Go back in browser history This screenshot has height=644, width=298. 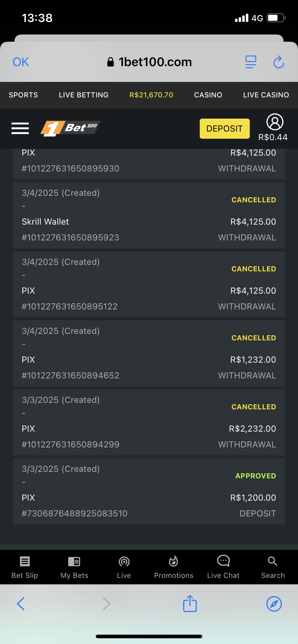(x=21, y=603)
